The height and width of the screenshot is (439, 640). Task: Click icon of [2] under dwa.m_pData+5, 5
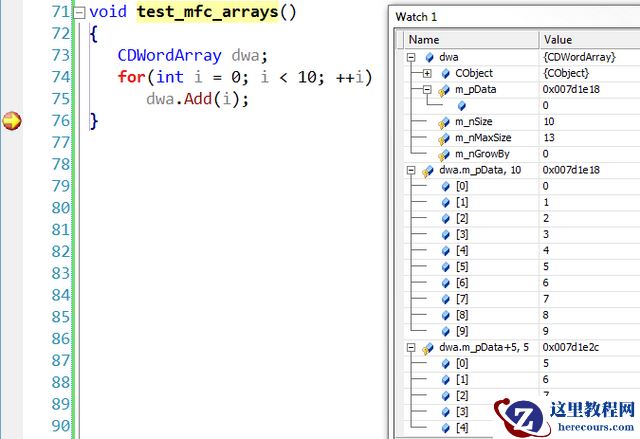point(446,396)
